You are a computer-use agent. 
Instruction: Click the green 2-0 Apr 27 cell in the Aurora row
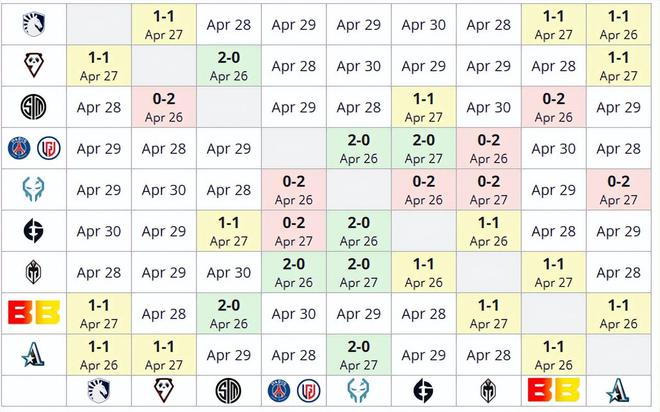pos(359,355)
